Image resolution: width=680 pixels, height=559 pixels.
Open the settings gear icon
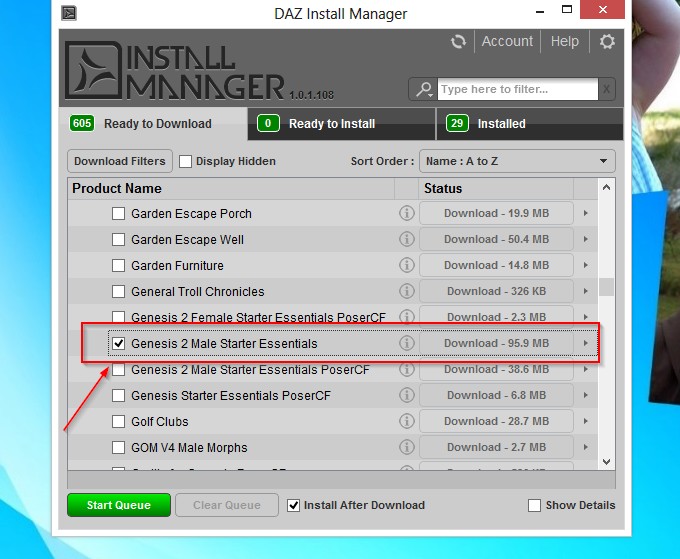click(x=607, y=42)
